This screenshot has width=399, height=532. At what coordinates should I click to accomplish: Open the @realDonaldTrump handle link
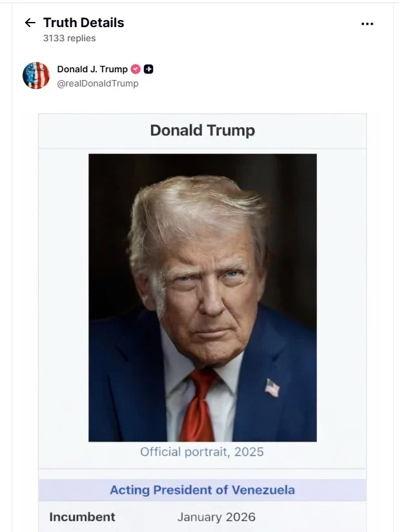click(97, 83)
